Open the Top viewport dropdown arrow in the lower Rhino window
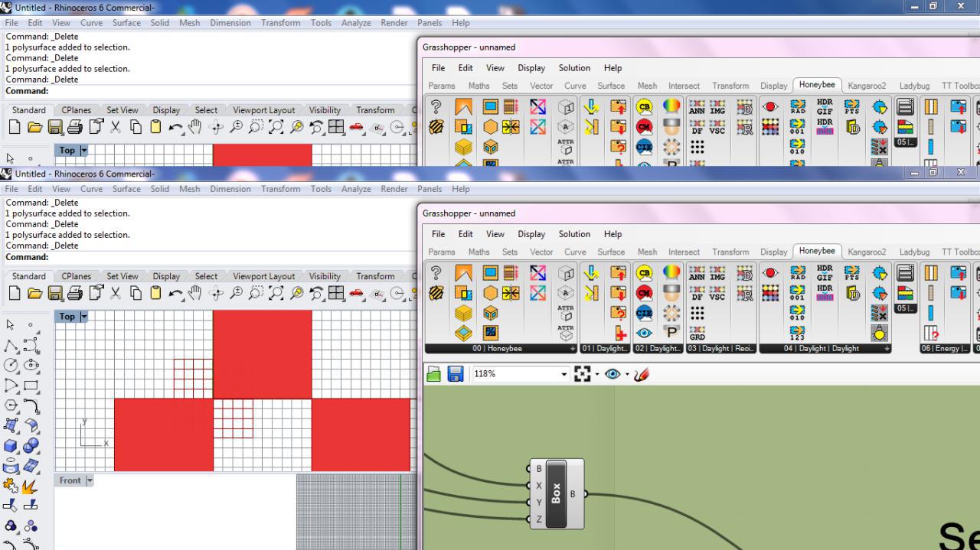980x550 pixels. click(84, 317)
